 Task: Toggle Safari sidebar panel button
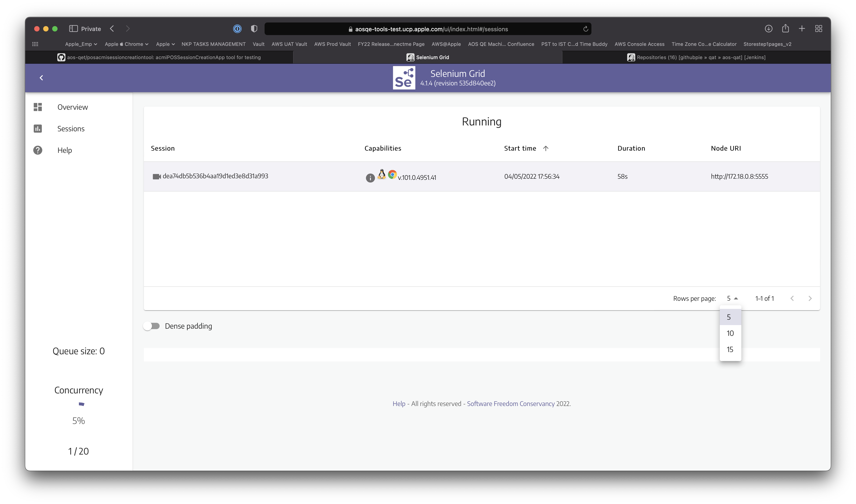pos(73,29)
